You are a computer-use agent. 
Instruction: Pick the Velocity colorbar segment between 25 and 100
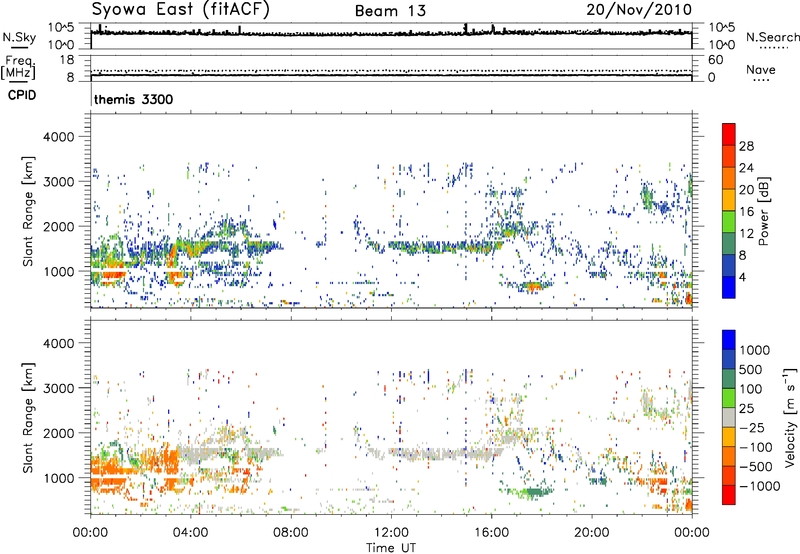[729, 398]
